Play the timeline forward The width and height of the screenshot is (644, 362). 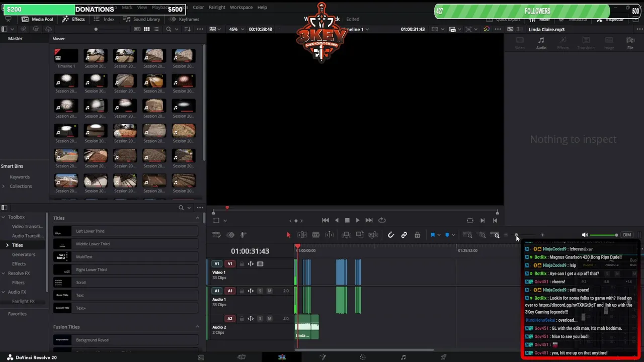click(358, 220)
